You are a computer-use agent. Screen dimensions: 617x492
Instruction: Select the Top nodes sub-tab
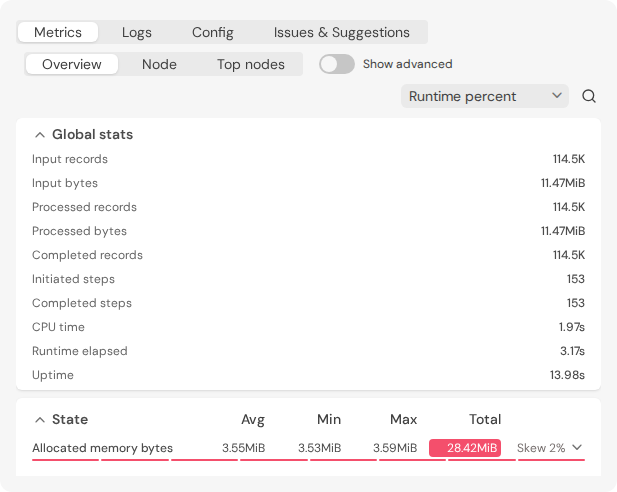251,64
